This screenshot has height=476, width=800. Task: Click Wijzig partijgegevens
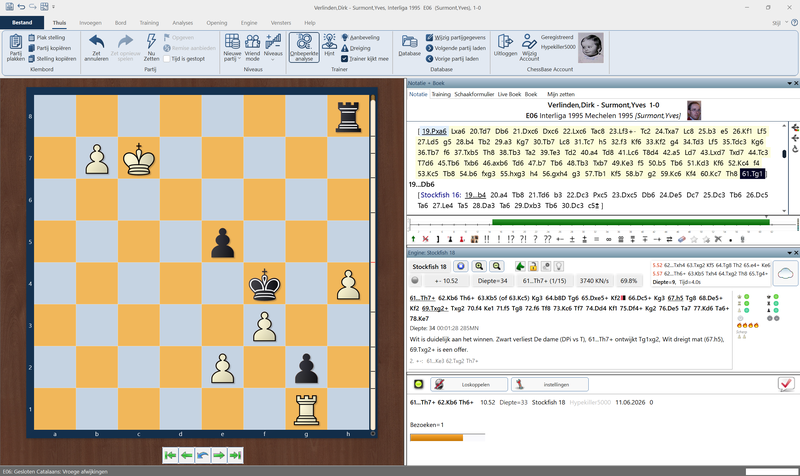(456, 37)
